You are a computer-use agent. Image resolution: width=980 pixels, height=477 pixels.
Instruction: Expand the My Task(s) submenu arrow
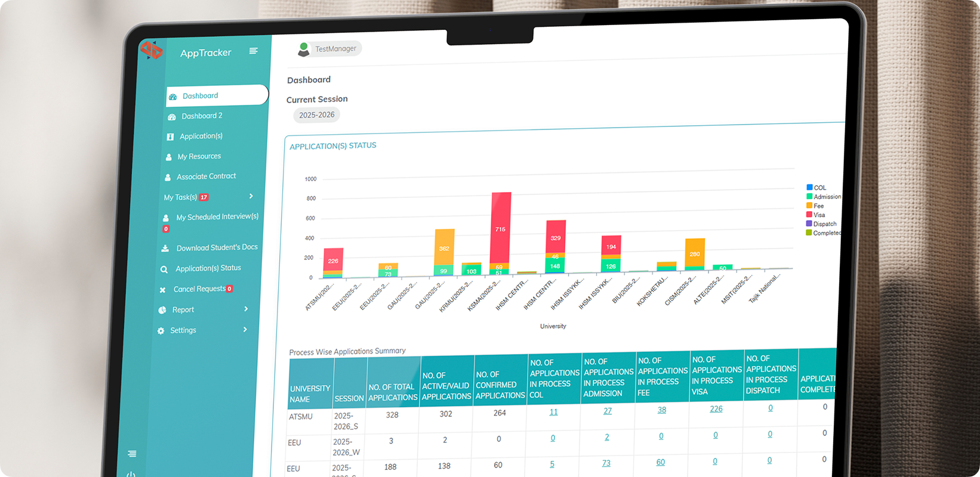pyautogui.click(x=251, y=196)
